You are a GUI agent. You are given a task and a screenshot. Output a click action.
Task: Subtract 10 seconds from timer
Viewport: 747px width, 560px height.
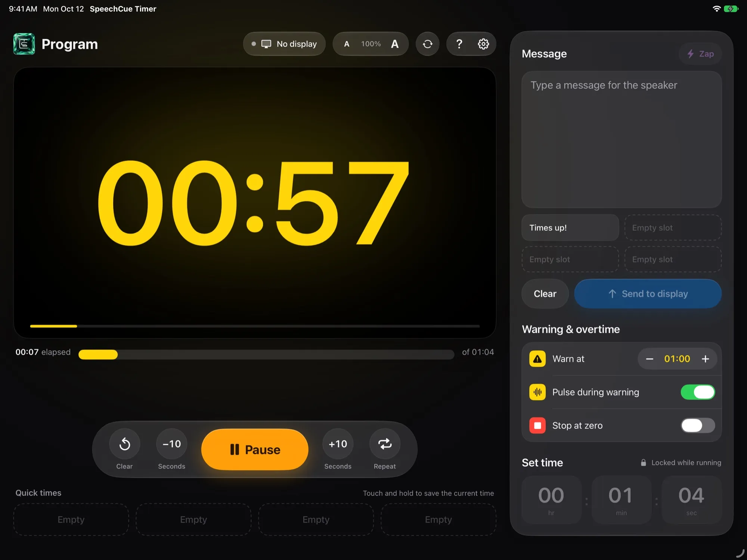pos(171,444)
